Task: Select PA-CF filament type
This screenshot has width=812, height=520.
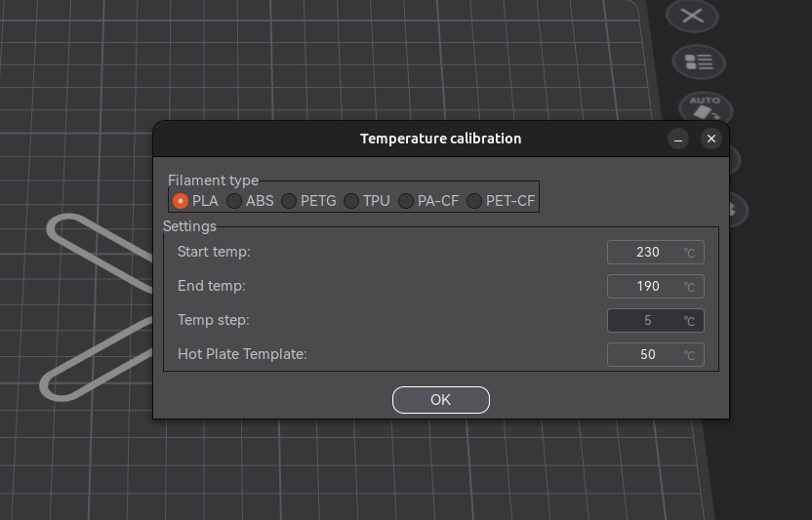Action: click(406, 201)
